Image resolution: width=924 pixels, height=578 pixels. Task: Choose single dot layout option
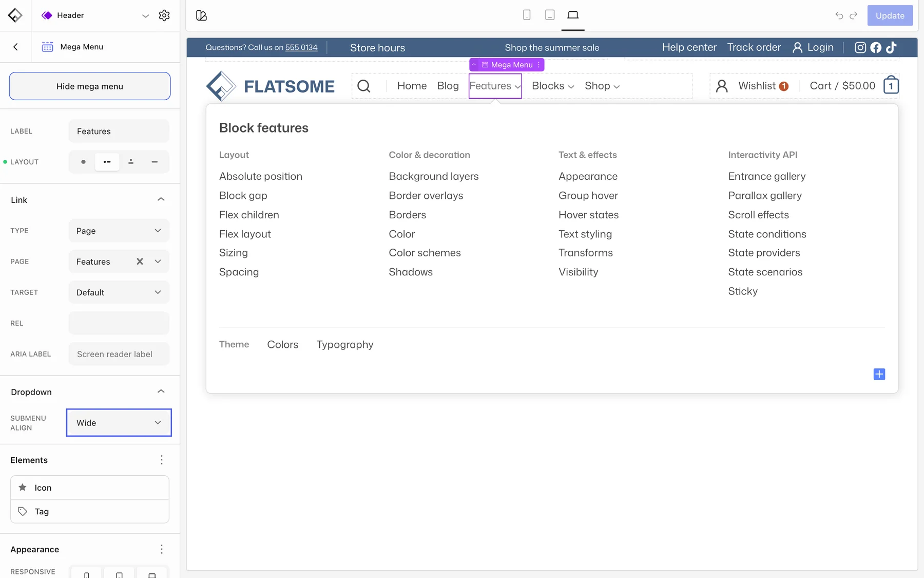tap(83, 162)
